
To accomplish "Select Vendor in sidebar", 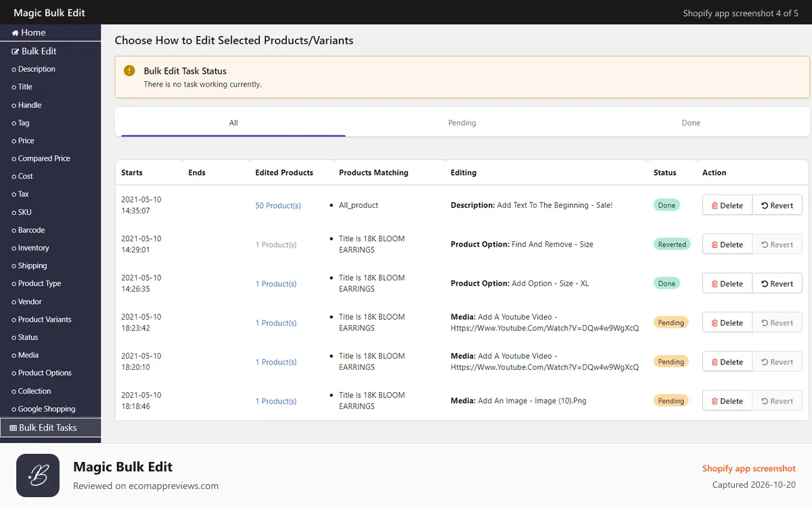I will pyautogui.click(x=26, y=301).
